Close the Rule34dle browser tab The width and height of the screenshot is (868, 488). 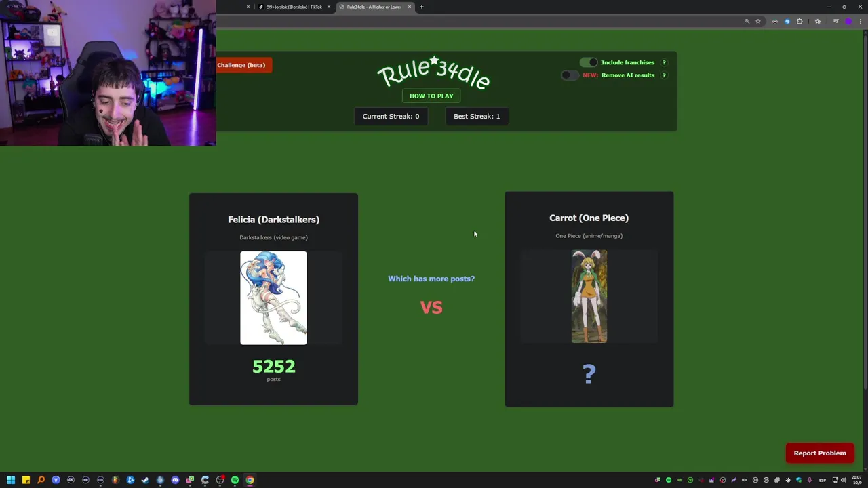pos(410,7)
